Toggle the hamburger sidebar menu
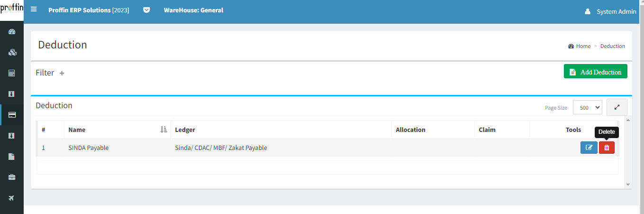The image size is (644, 214). click(x=34, y=9)
